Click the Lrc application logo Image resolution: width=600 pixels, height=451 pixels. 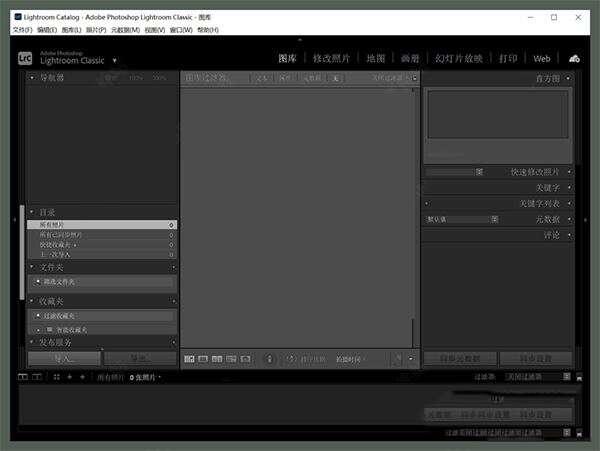[26, 58]
